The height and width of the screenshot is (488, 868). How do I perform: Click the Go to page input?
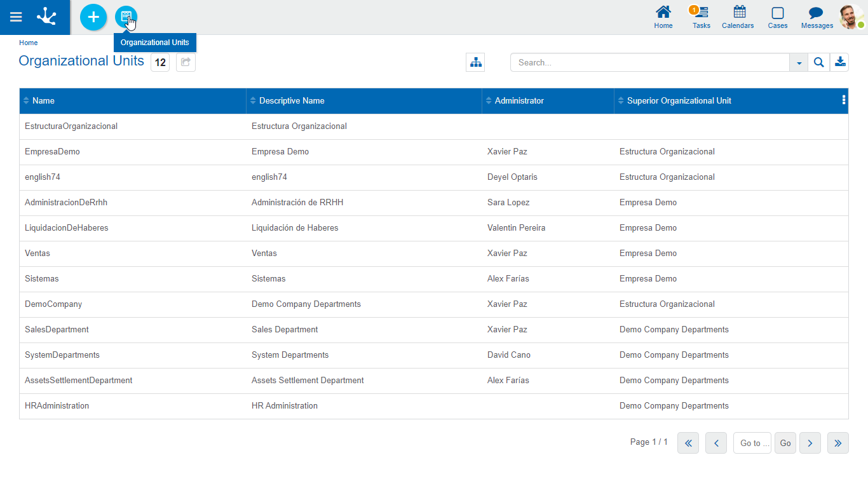pyautogui.click(x=752, y=443)
